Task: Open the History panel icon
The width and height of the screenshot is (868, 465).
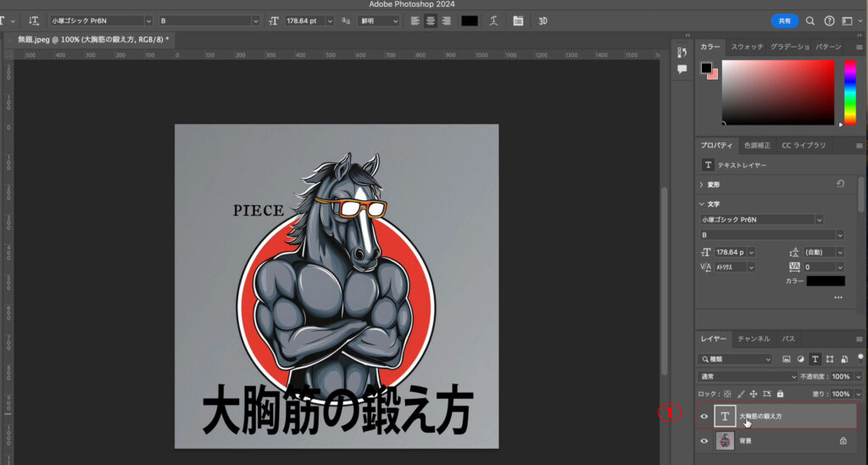Action: tap(682, 52)
